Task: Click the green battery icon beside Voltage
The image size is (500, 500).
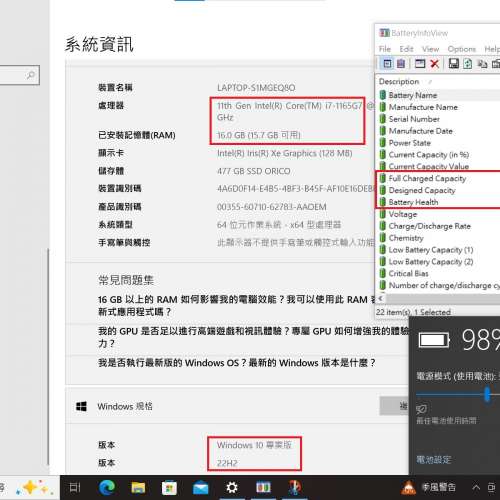Action: tap(383, 214)
